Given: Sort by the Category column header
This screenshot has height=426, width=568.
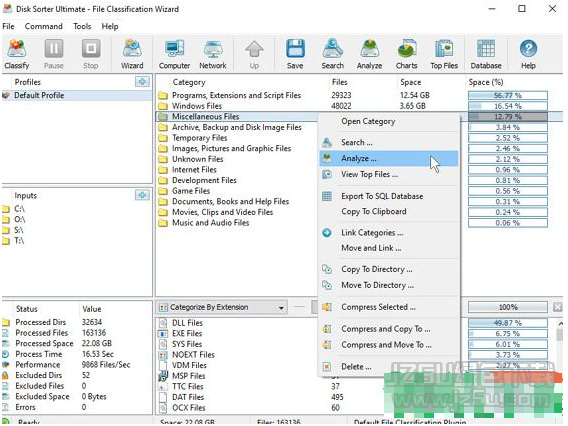Looking at the screenshot, I should [189, 82].
